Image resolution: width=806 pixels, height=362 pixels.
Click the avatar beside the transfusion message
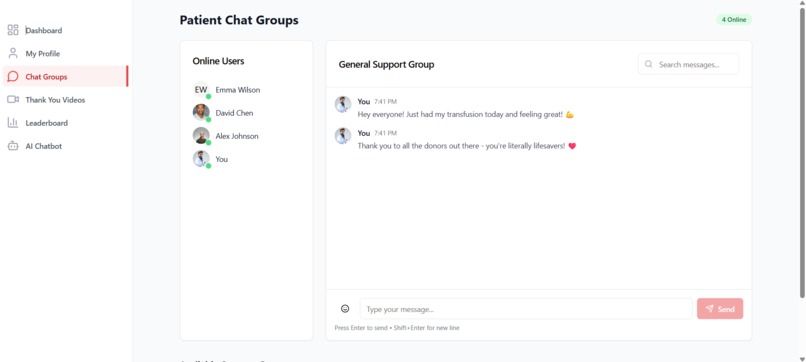point(343,104)
